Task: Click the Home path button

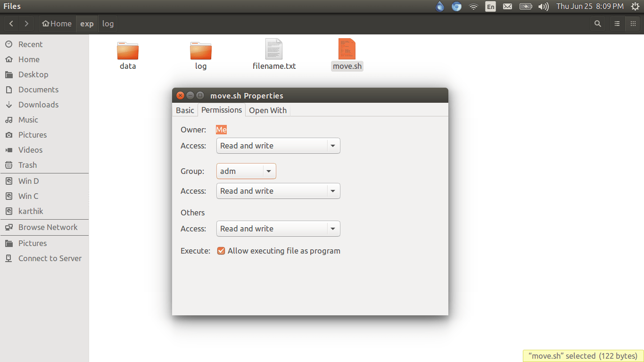Action: 57,24
